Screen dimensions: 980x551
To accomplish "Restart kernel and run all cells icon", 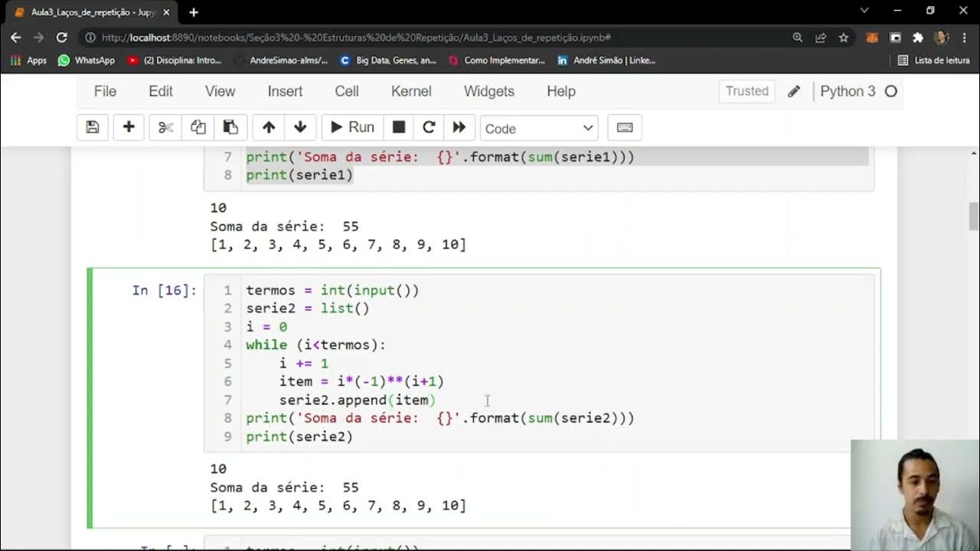I will pos(459,127).
